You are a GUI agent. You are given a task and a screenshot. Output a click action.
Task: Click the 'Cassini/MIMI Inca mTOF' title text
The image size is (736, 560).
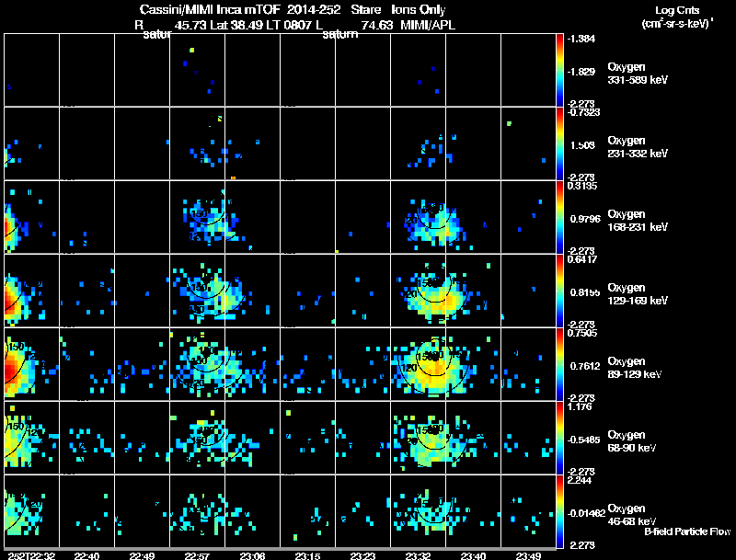click(x=210, y=9)
